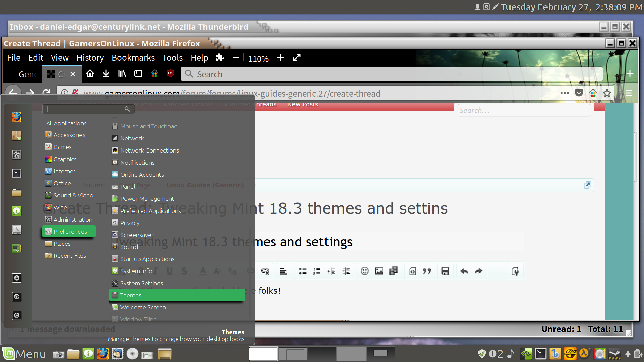The image size is (644, 362).
Task: Open the text alignment option in editor
Action: (283, 271)
